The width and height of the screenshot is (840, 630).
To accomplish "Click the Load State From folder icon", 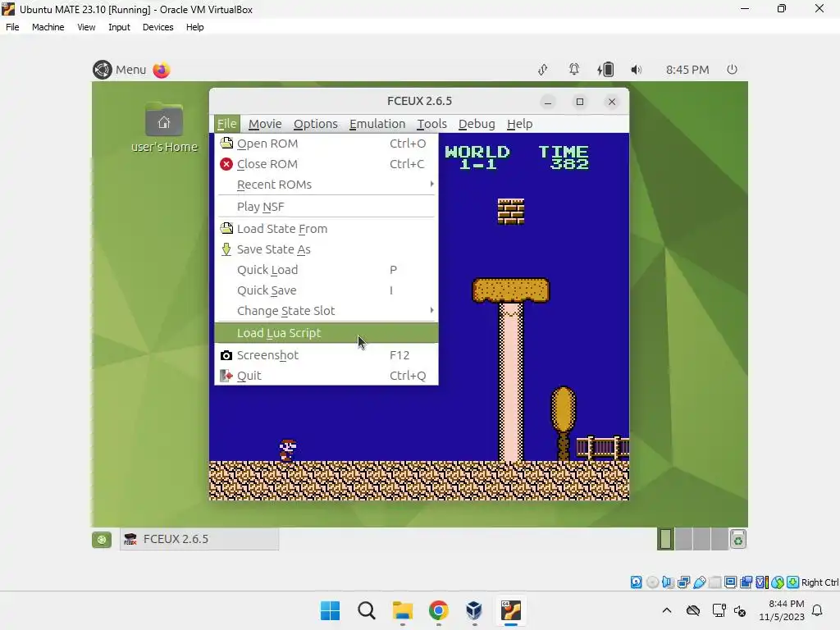I will 226,228.
